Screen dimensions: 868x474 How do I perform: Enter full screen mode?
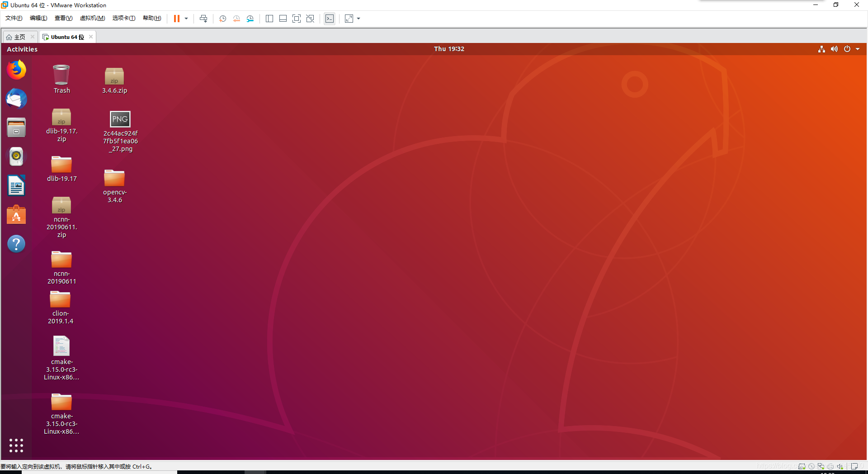(x=297, y=19)
